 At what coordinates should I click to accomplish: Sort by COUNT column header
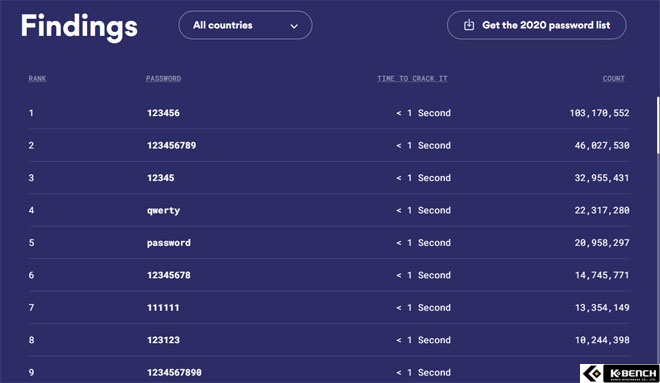[613, 78]
